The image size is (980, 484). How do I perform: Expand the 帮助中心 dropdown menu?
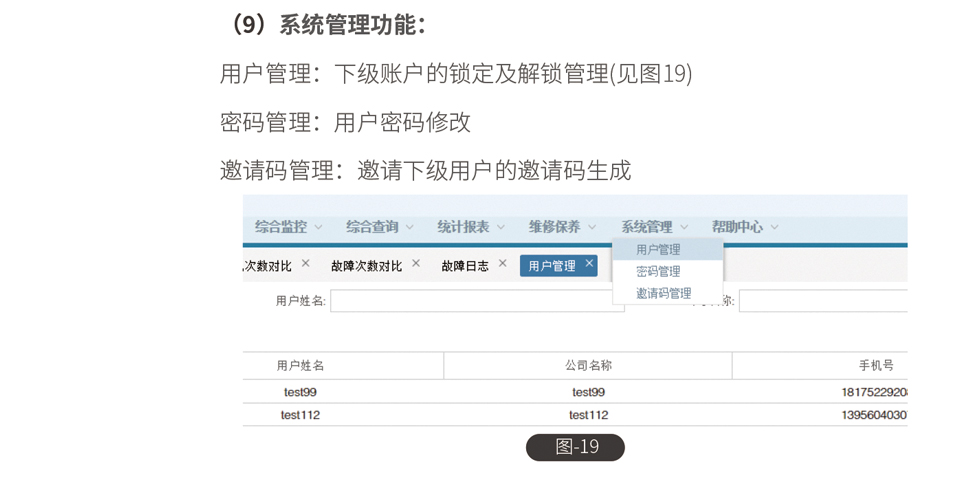[x=744, y=227]
